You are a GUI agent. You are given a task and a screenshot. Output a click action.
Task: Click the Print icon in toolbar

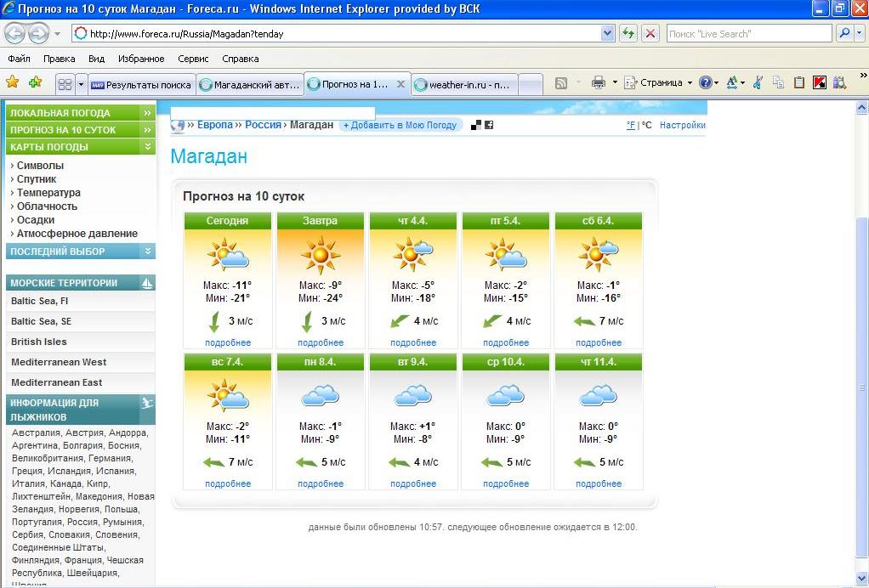tap(599, 83)
